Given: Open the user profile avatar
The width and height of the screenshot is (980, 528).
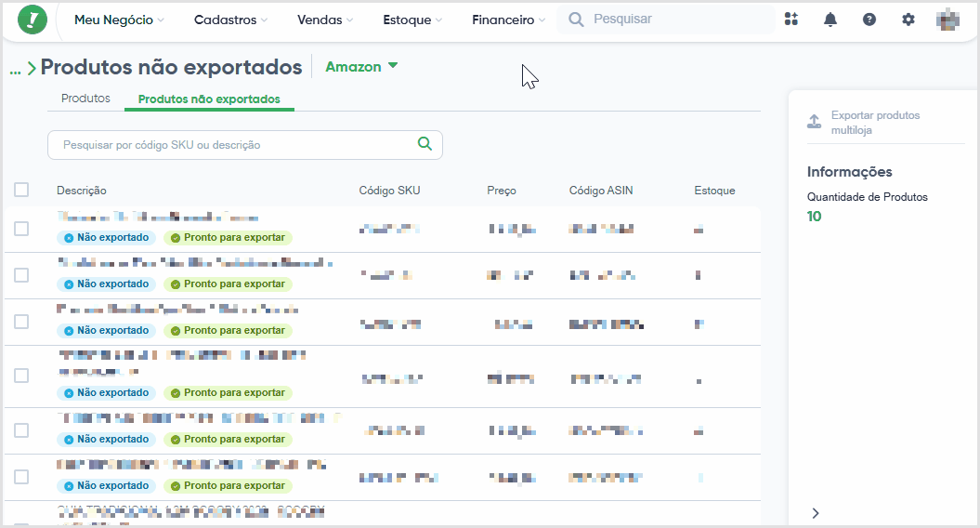Looking at the screenshot, I should click(947, 20).
